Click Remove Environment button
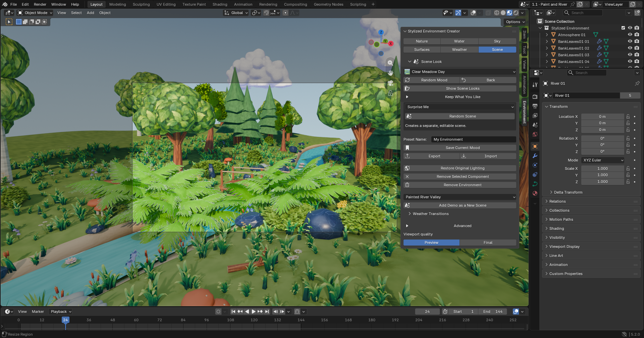 point(460,185)
